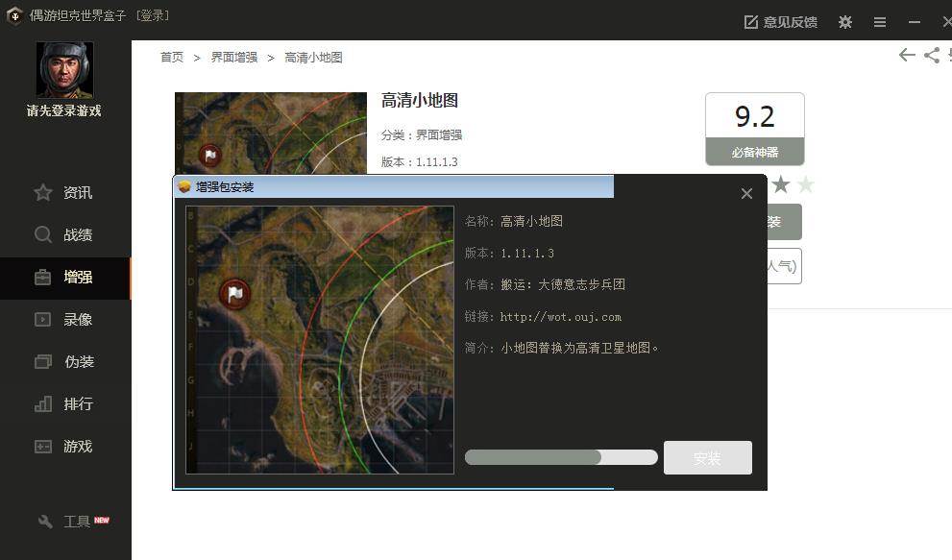The width and height of the screenshot is (952, 560).
Task: Click the app logo in the title bar
Action: tap(14, 15)
